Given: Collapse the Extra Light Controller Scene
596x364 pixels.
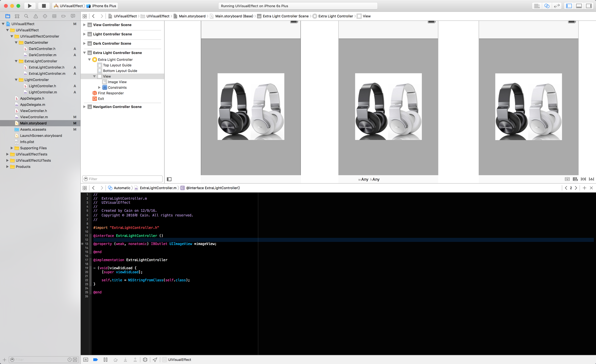Looking at the screenshot, I should click(x=84, y=53).
